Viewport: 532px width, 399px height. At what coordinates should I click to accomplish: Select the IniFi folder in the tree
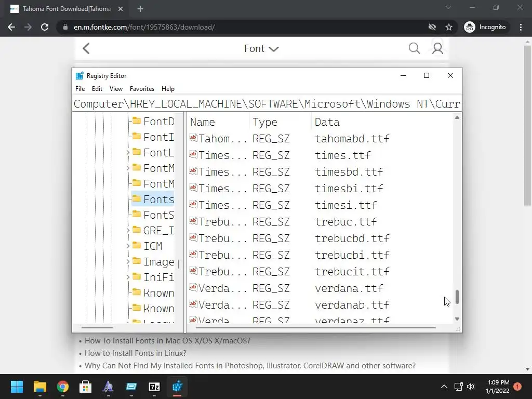coord(158,277)
